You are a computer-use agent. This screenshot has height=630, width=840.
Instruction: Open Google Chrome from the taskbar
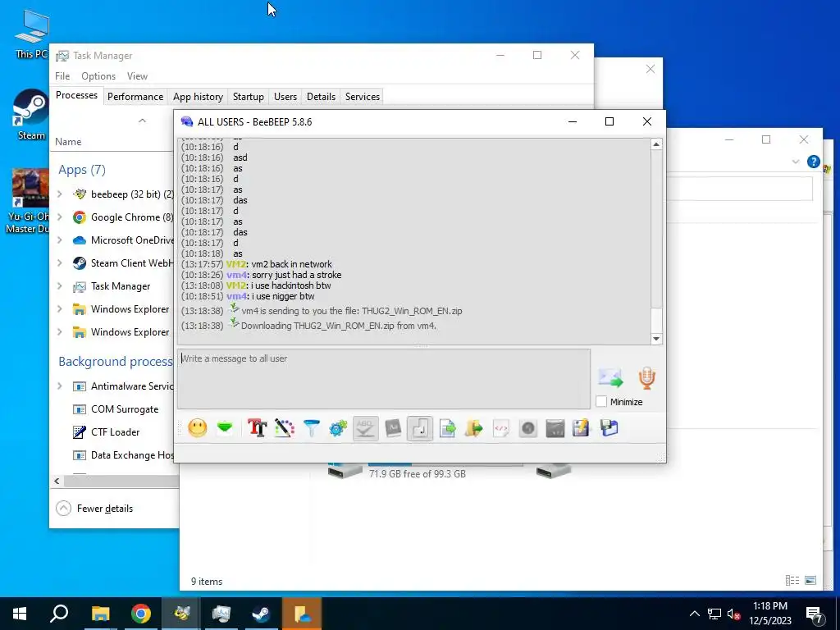point(141,614)
